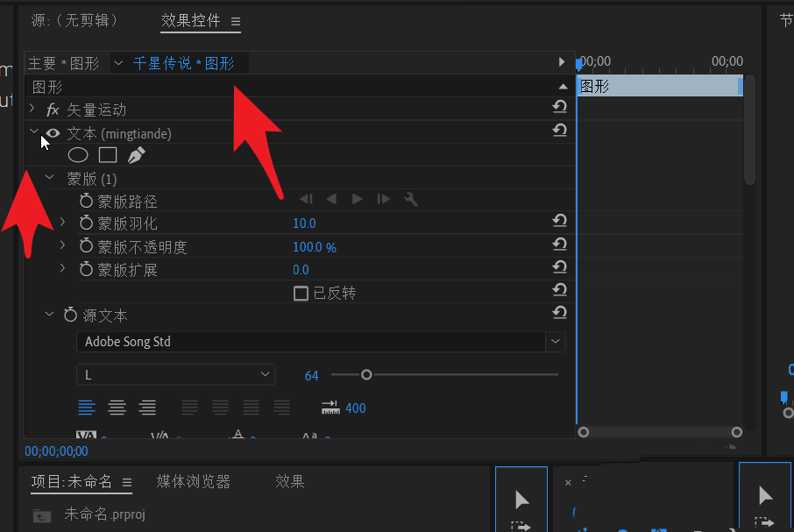
Task: Reset 蒙版扩展 value
Action: click(x=559, y=267)
